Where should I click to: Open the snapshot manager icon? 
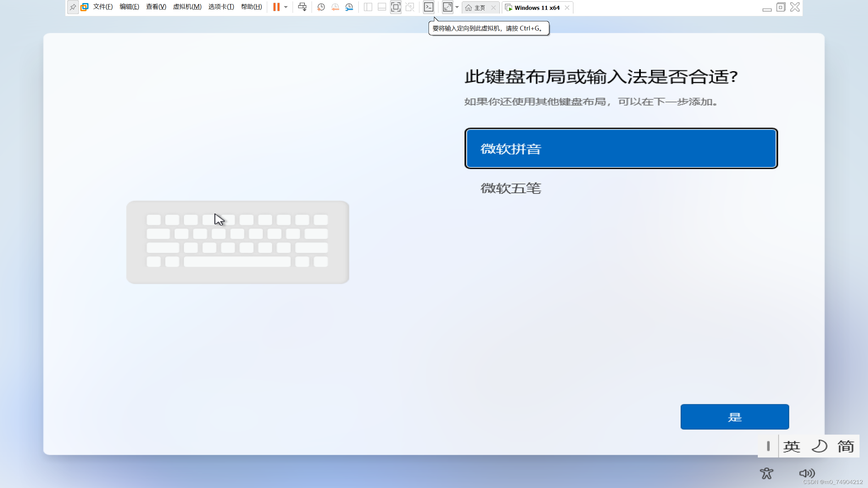pos(349,7)
